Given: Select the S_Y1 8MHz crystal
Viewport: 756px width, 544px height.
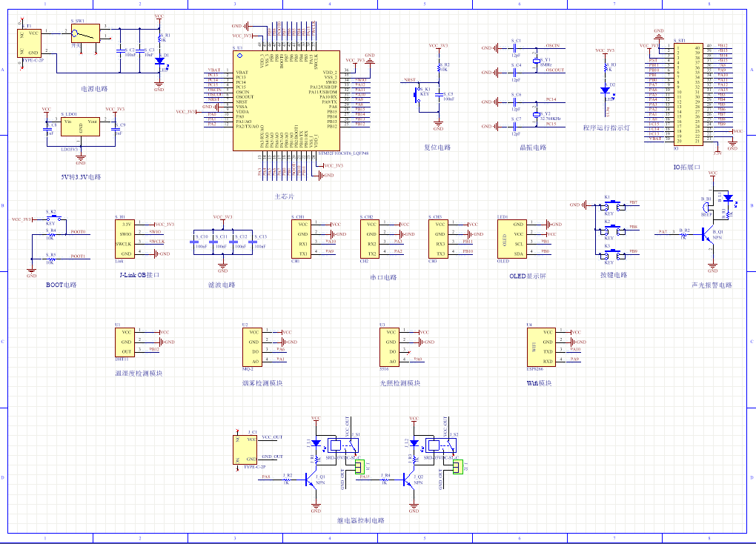Looking at the screenshot, I should pyautogui.click(x=536, y=62).
